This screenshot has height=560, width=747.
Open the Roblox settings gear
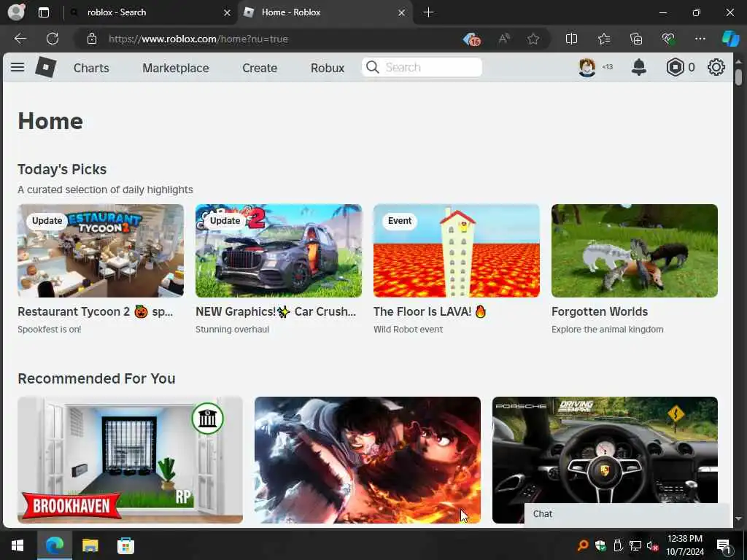(716, 67)
